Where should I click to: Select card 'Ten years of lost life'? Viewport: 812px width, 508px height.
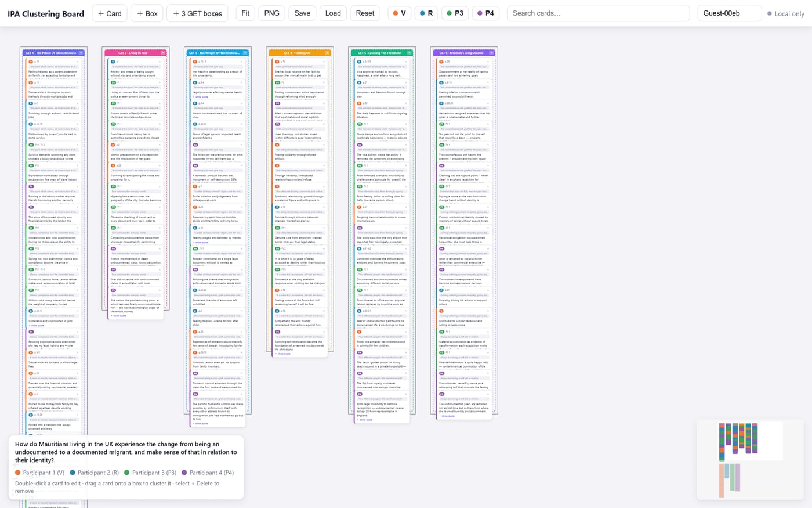click(x=464, y=131)
